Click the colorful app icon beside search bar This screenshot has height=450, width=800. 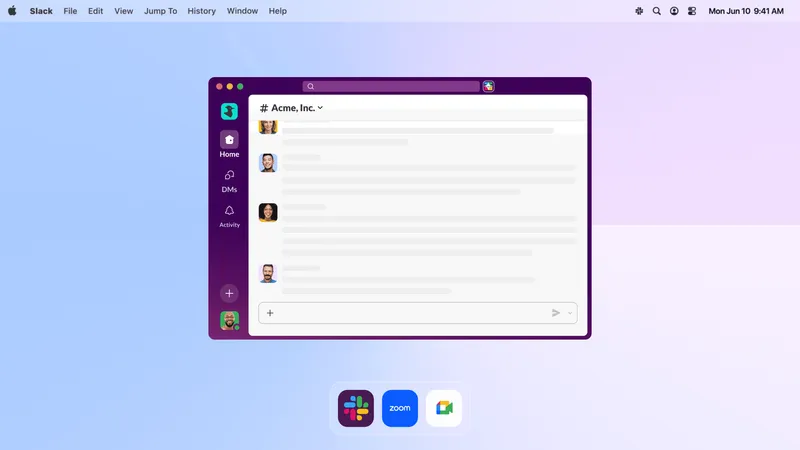point(488,86)
